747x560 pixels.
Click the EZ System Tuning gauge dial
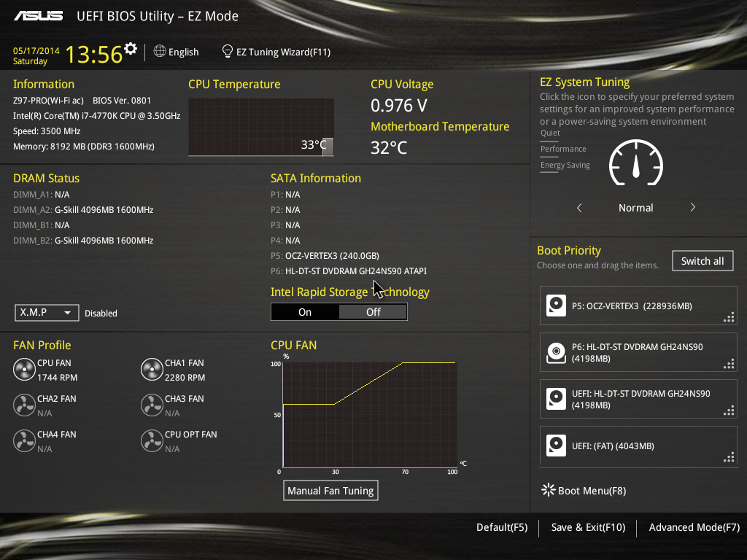636,163
